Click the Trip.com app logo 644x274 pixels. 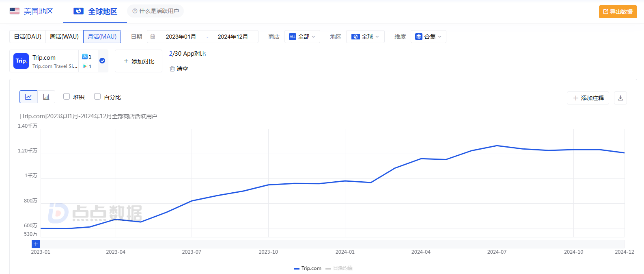(21, 61)
